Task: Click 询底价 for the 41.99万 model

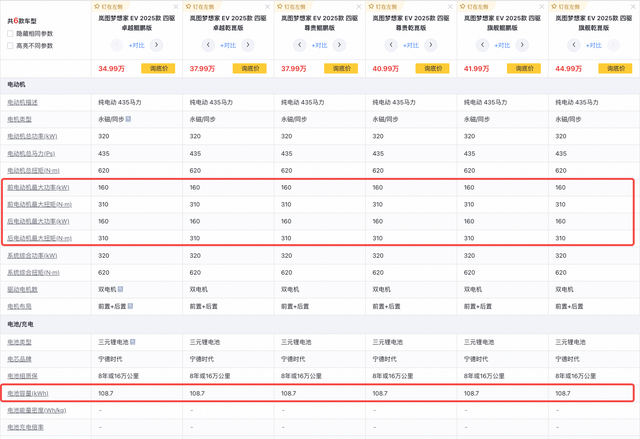Action: tap(524, 69)
